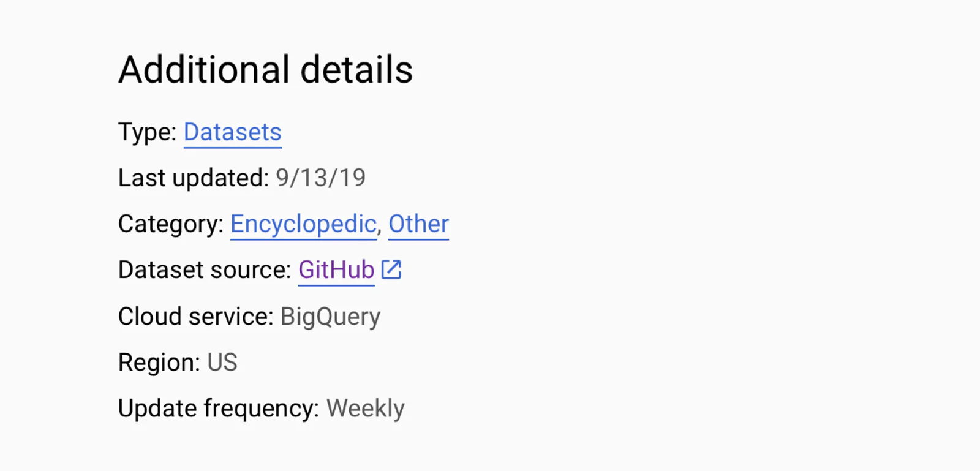Click the word 'details' in the heading
The image size is (980, 471).
356,69
